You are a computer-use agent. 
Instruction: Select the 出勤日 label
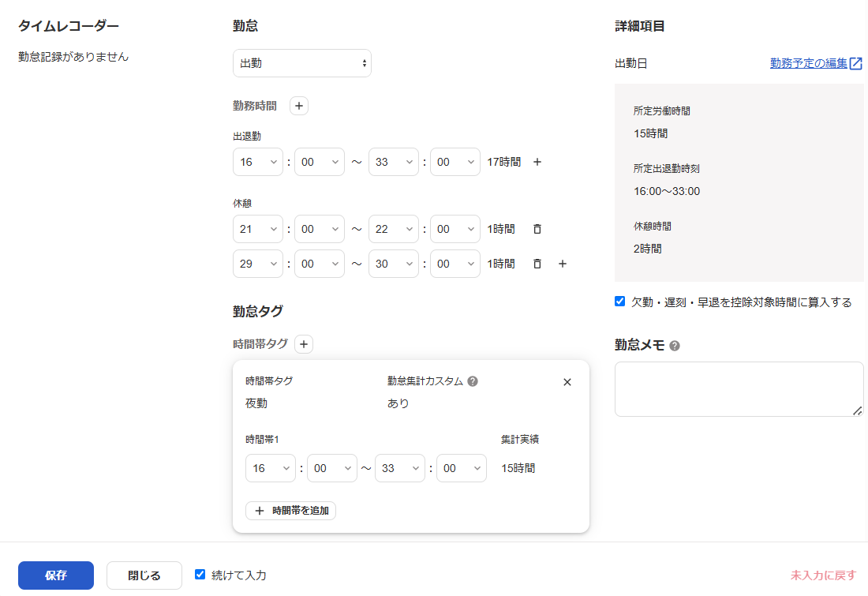[631, 63]
